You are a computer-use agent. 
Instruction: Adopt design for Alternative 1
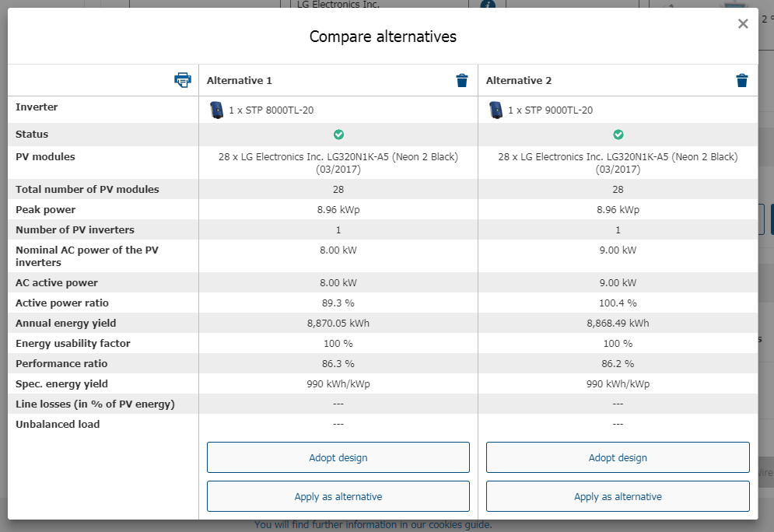(338, 457)
